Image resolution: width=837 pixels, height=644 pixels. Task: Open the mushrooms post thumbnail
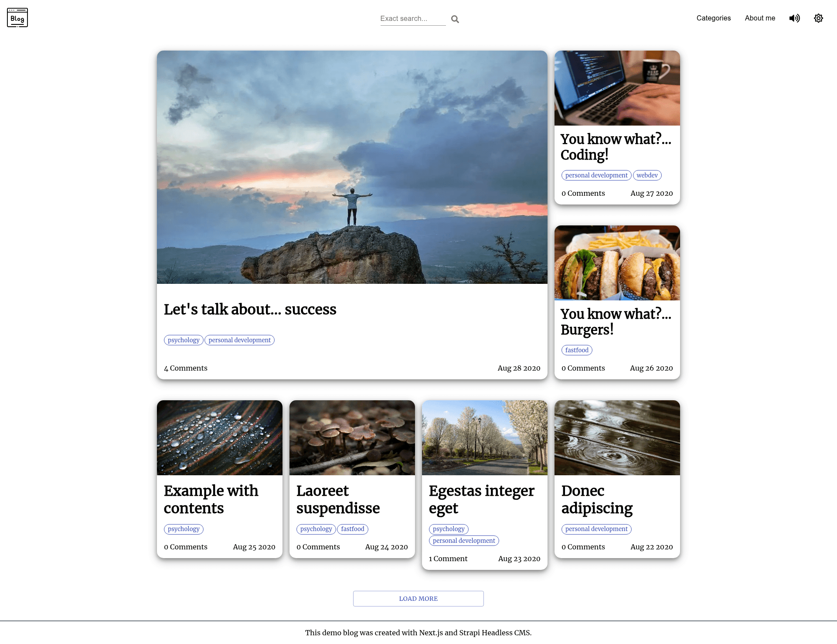coord(352,438)
